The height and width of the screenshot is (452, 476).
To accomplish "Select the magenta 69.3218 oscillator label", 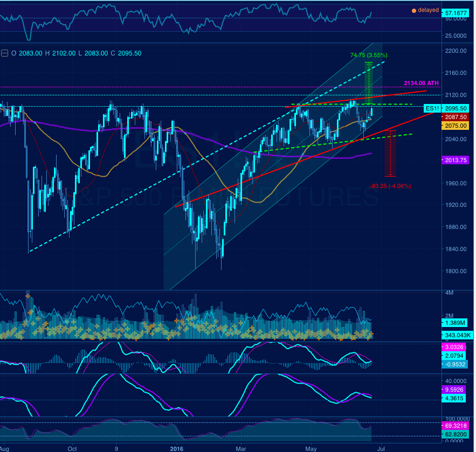I will (456, 426).
